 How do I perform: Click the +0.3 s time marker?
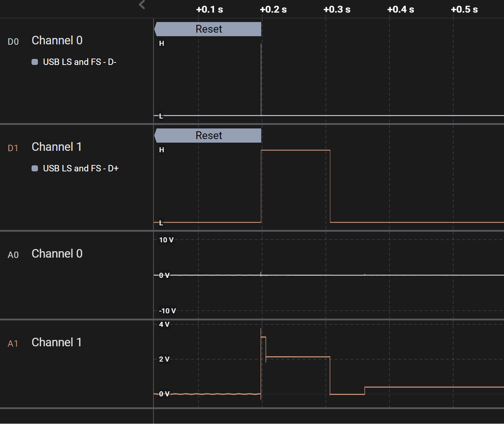tap(337, 10)
